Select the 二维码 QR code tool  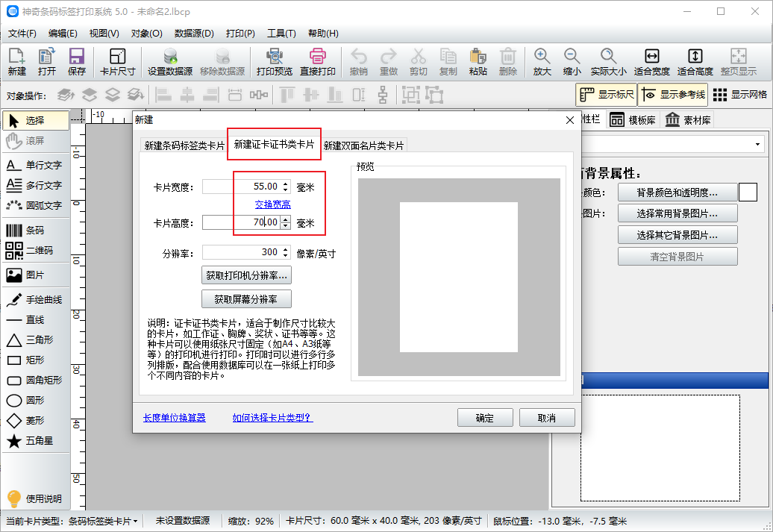click(35, 250)
